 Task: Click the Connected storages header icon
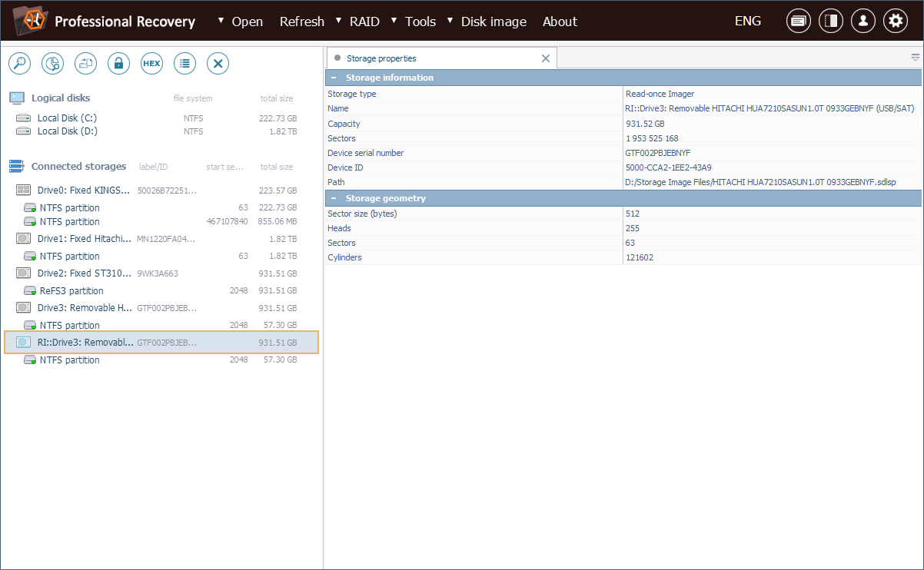coord(17,167)
